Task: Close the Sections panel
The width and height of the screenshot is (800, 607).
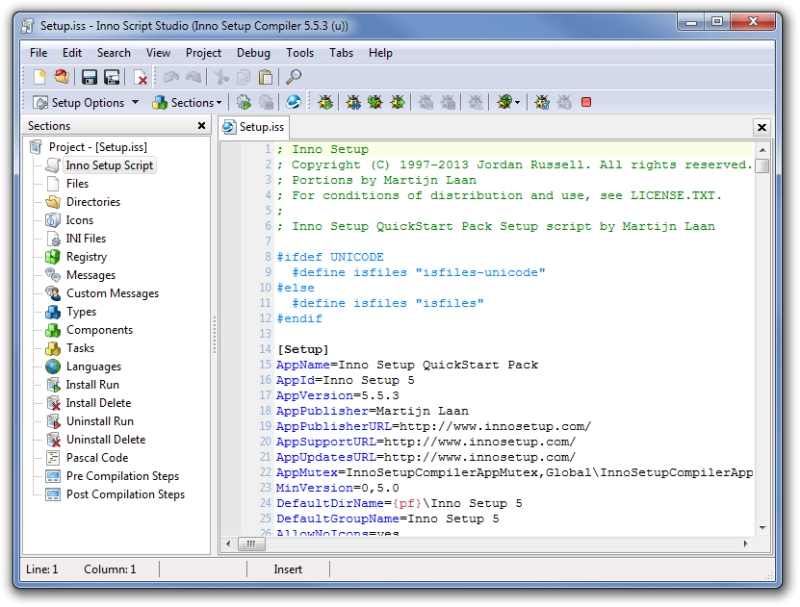Action: (202, 125)
